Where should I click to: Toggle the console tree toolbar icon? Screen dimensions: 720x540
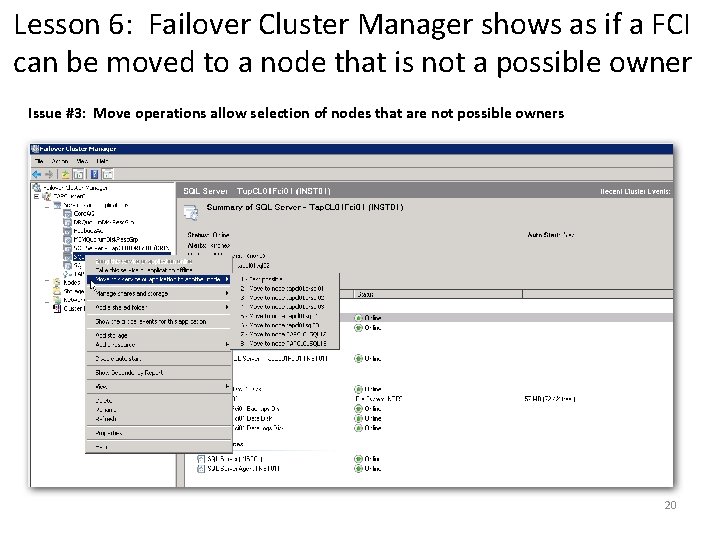point(79,174)
